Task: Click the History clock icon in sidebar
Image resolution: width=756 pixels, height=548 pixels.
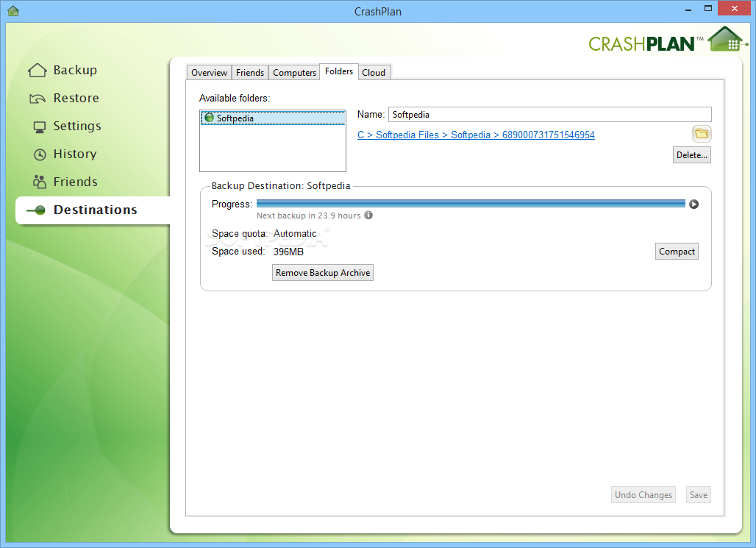Action: [x=40, y=154]
